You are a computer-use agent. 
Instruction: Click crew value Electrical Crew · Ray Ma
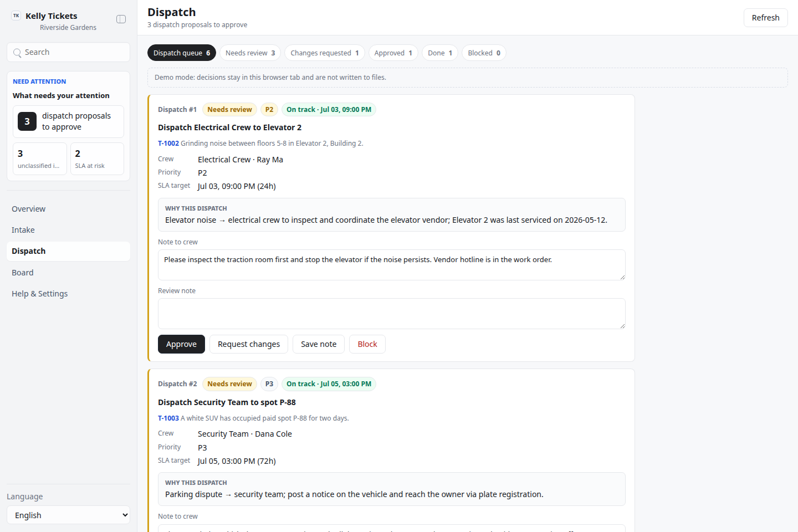tap(241, 160)
